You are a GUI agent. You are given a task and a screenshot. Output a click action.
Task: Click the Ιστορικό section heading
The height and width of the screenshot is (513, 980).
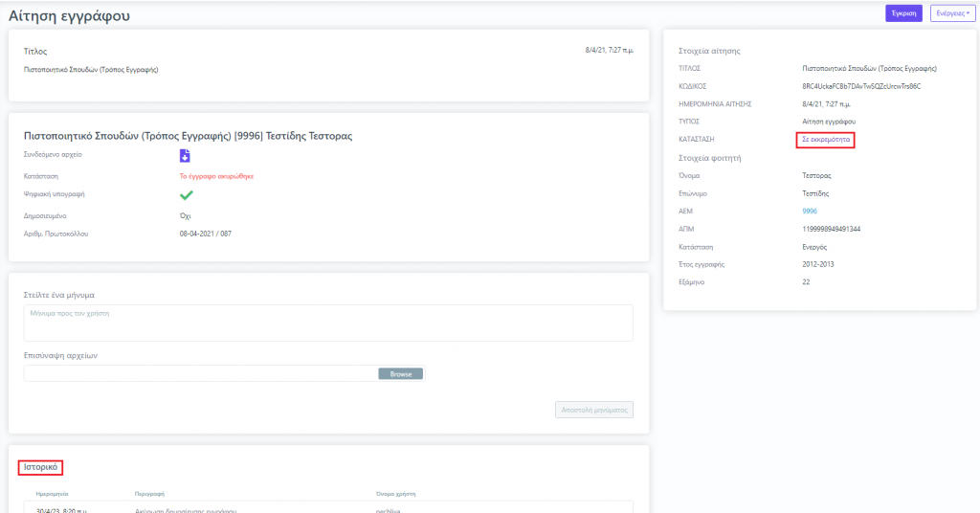click(40, 467)
